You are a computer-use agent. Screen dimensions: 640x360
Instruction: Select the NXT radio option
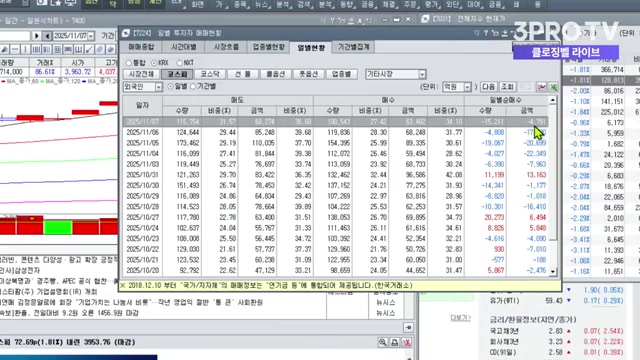pos(180,63)
